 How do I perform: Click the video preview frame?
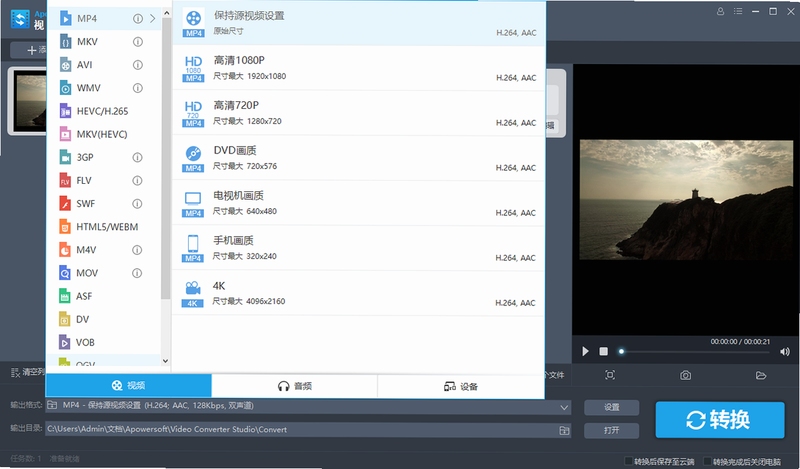pos(686,200)
